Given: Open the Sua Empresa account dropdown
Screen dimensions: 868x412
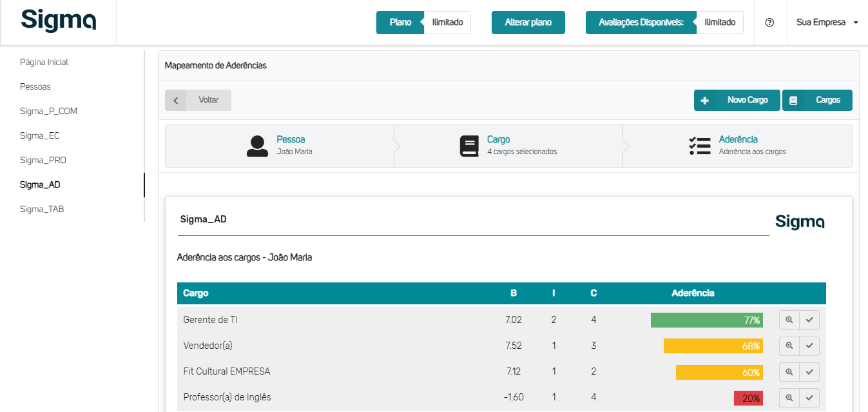Looking at the screenshot, I should pyautogui.click(x=827, y=23).
